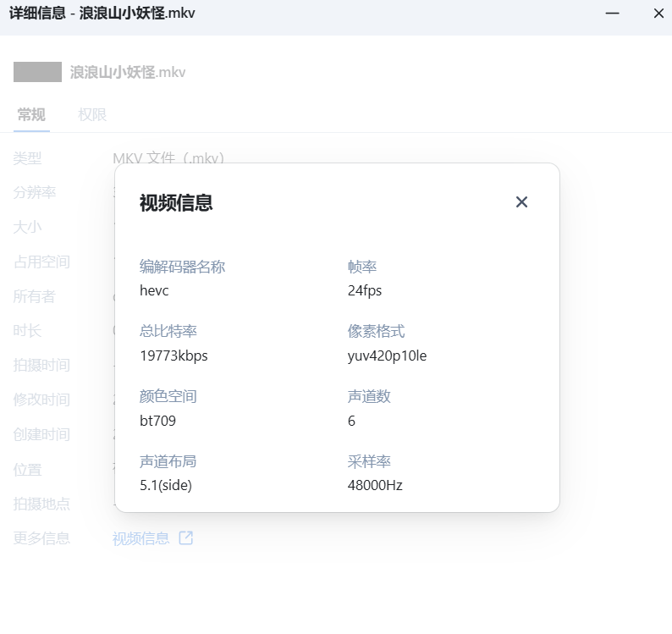
Task: Click the 时长 row label
Action: point(27,330)
